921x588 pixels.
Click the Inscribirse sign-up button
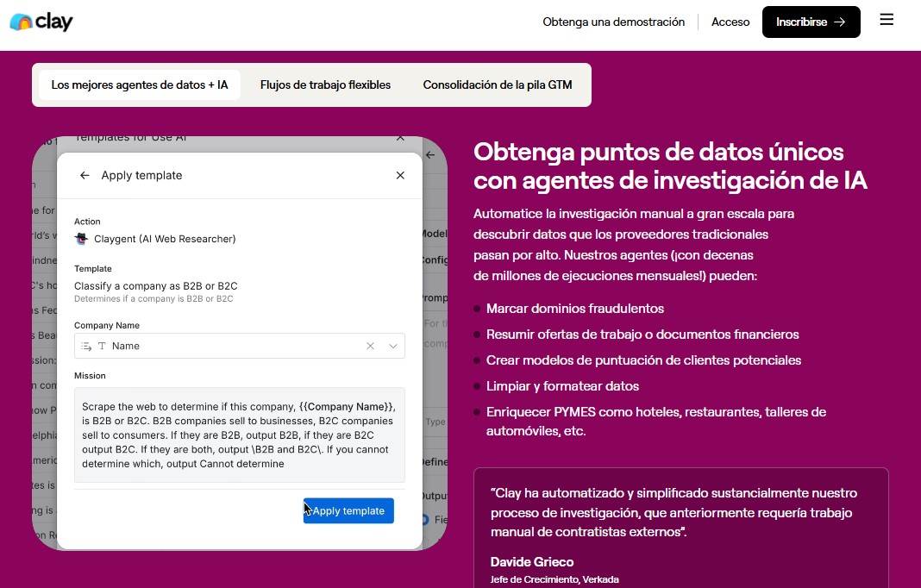click(x=811, y=22)
